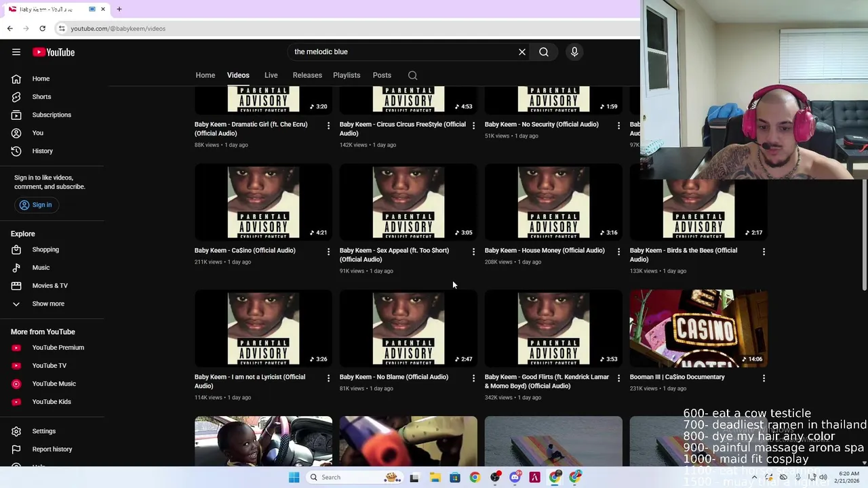Switch to the Live tab
868x488 pixels.
(x=271, y=75)
